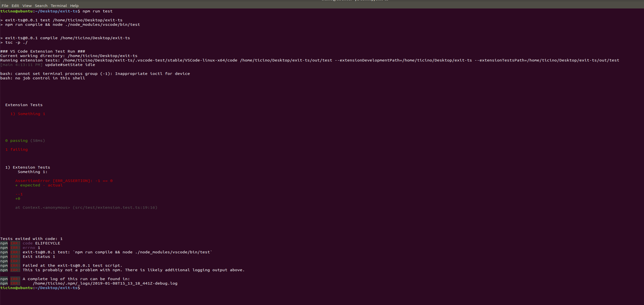Click 'bash: no job control in this shell'
The width and height of the screenshot is (644, 305).
[43, 78]
